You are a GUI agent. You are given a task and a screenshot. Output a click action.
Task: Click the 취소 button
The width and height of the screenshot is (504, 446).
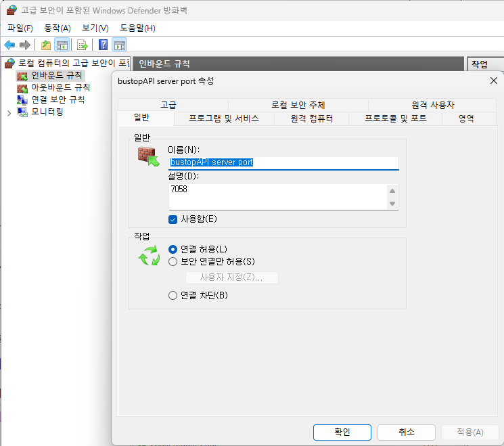407,432
